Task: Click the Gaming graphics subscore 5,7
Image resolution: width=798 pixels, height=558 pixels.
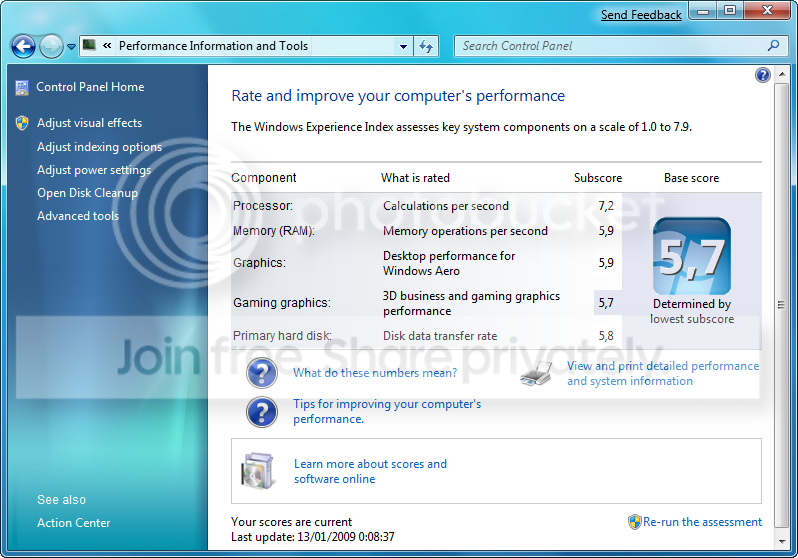Action: tap(606, 303)
